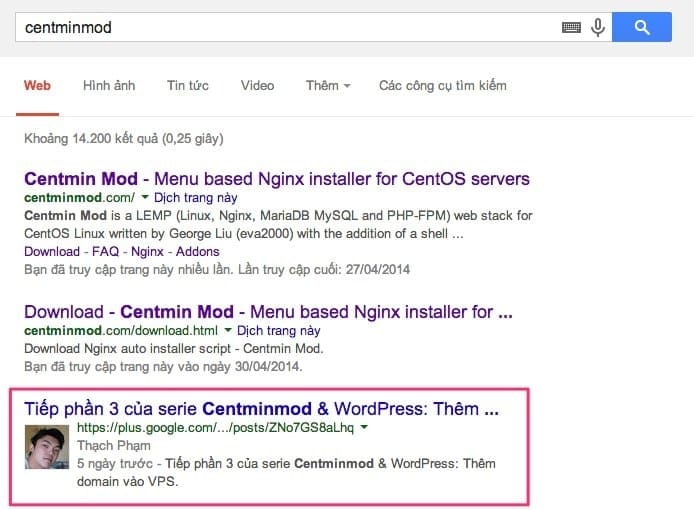Expand arrow next to centminmod.com/ URL

145,197
